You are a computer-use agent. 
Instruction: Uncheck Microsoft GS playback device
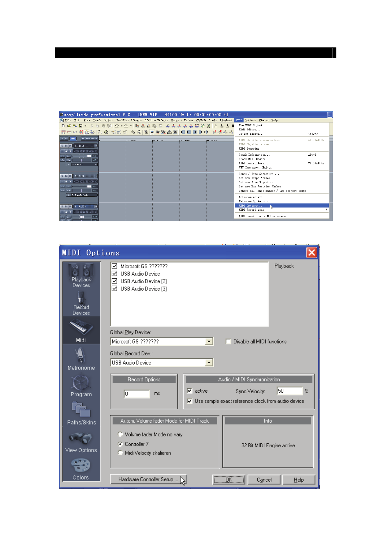[115, 266]
